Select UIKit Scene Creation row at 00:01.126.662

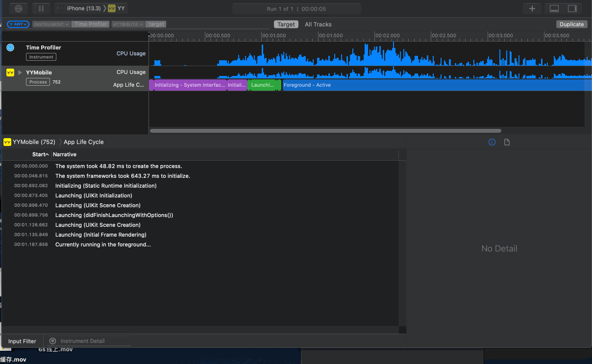click(x=201, y=225)
